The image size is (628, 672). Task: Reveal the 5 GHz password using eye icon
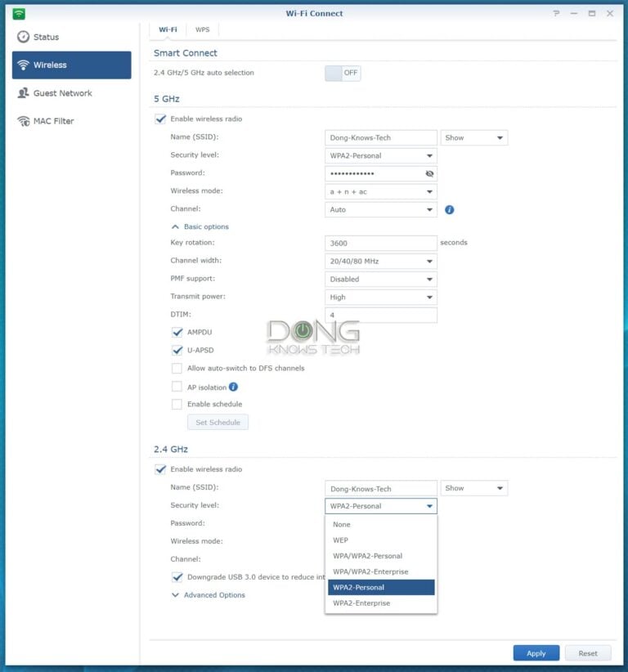pyautogui.click(x=430, y=174)
